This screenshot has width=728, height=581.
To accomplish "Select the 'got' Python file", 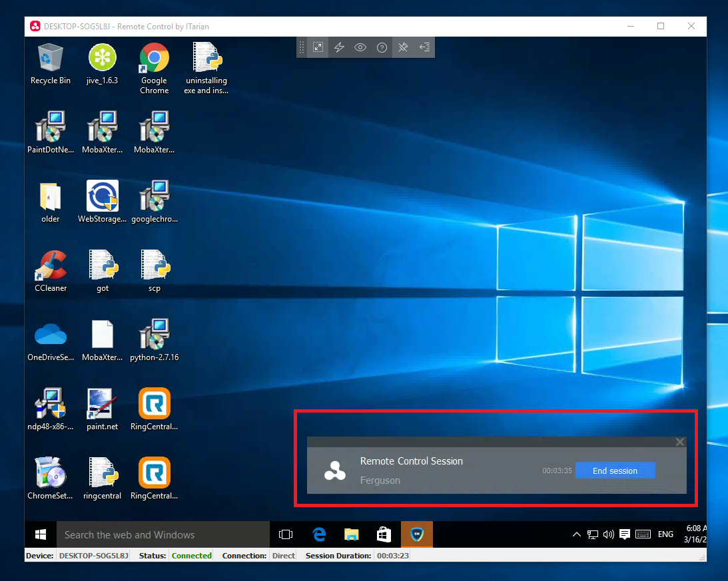I will [102, 272].
